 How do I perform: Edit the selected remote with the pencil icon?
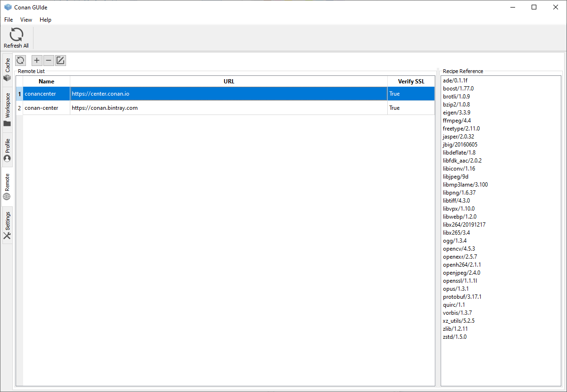click(x=60, y=60)
